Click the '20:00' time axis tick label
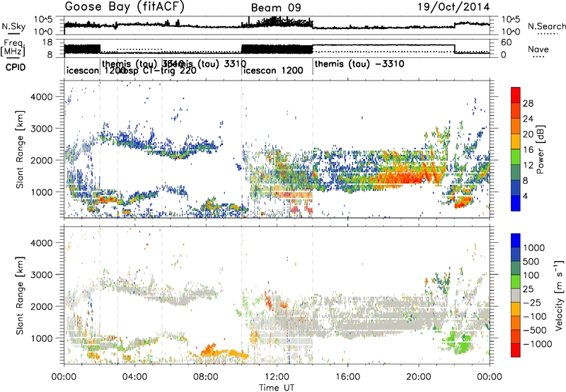The width and height of the screenshot is (566, 392). pyautogui.click(x=419, y=377)
